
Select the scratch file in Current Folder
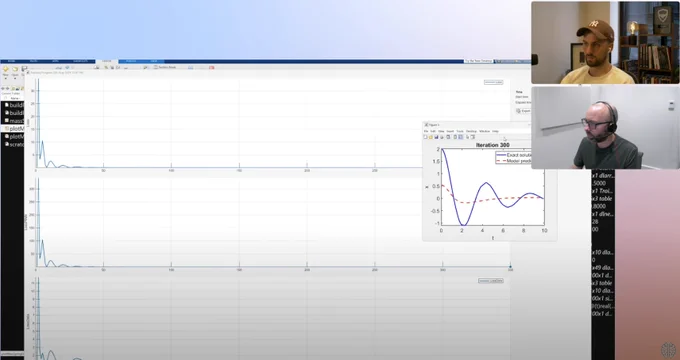click(13, 144)
